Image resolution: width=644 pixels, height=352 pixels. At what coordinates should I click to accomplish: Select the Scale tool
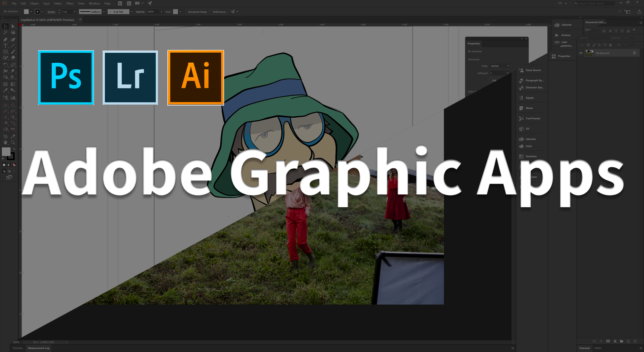13,65
